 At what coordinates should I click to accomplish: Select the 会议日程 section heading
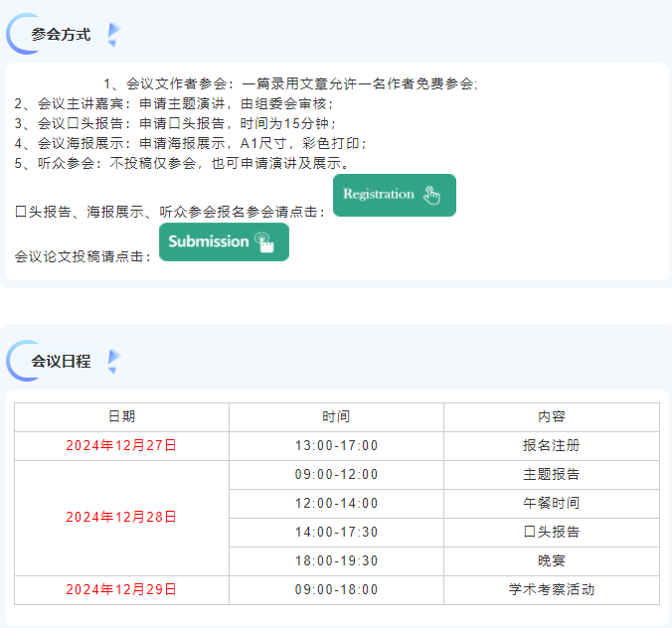(61, 362)
